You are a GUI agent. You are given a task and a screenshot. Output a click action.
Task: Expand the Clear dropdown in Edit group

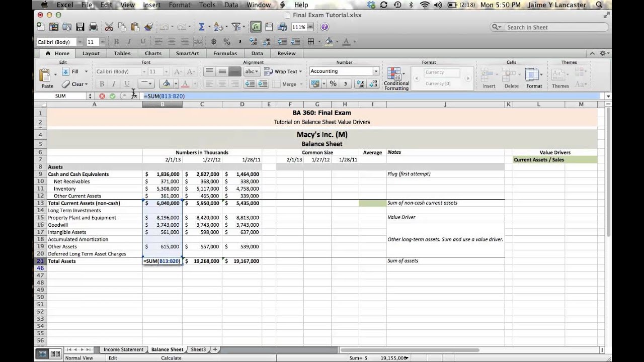pyautogui.click(x=86, y=84)
